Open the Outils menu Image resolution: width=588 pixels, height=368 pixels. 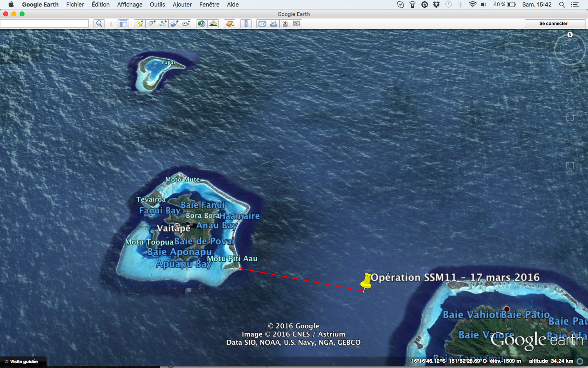tap(157, 4)
